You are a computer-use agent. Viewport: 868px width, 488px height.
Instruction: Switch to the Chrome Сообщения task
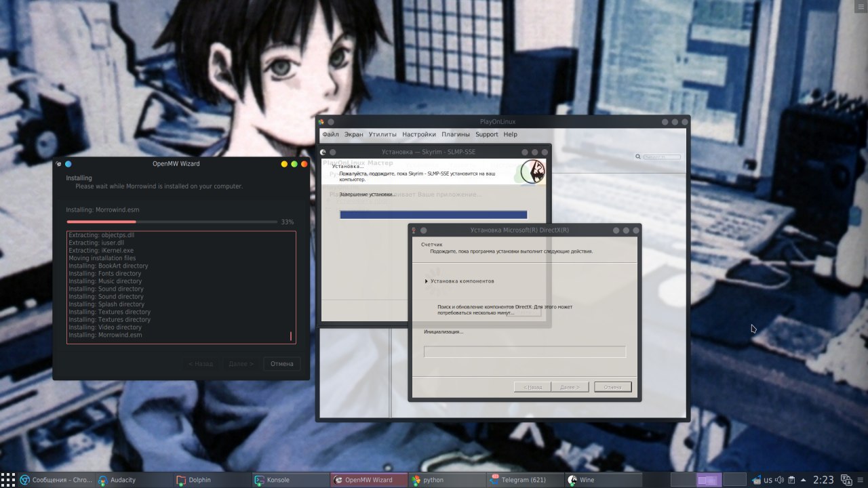tap(56, 480)
